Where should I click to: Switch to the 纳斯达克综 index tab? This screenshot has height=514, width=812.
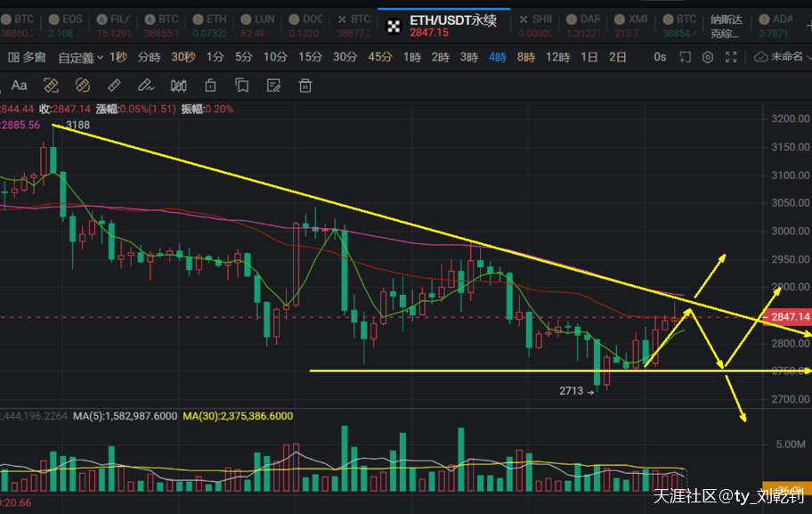click(726, 25)
